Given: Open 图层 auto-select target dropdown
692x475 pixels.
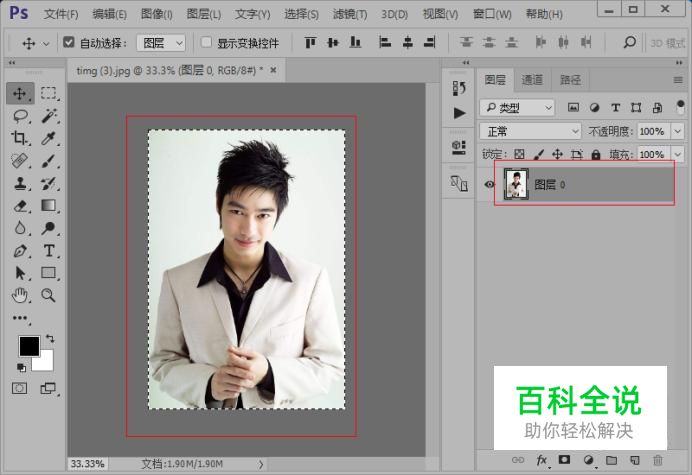Looking at the screenshot, I should click(x=161, y=43).
